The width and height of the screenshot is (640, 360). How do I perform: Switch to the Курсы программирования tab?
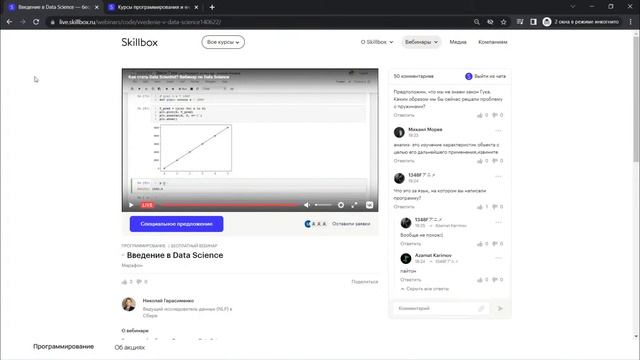[x=153, y=7]
